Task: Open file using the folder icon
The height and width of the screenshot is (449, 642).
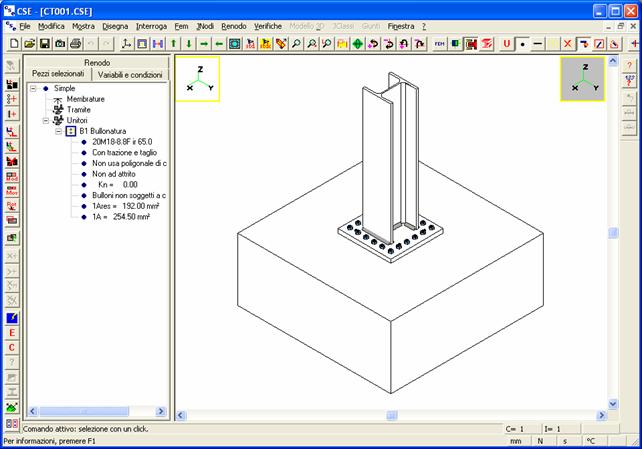Action: pyautogui.click(x=30, y=44)
